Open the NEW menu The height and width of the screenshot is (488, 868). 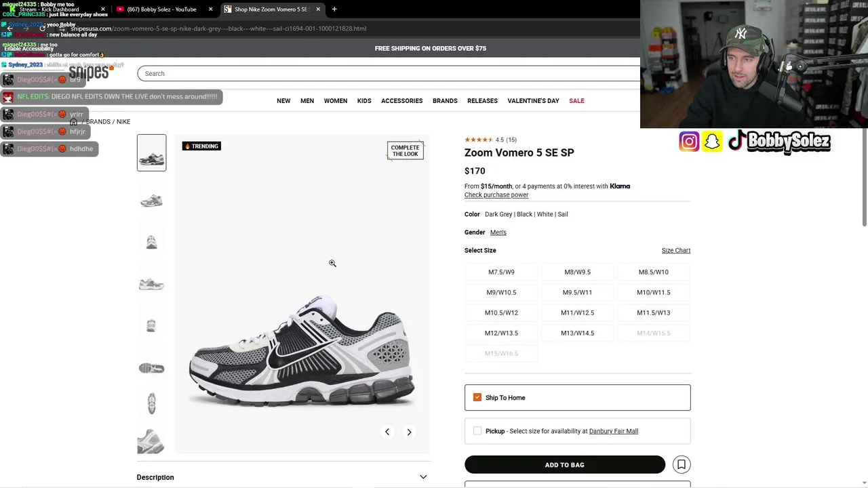[x=283, y=101]
